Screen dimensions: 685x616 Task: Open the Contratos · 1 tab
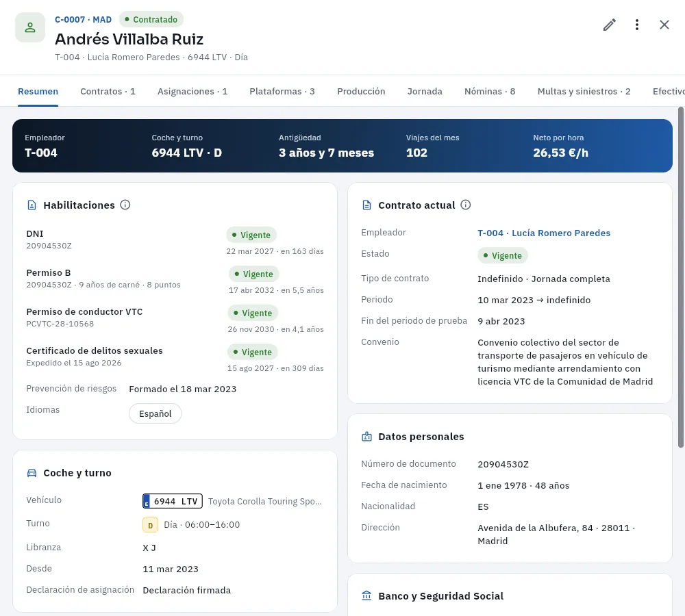point(108,91)
